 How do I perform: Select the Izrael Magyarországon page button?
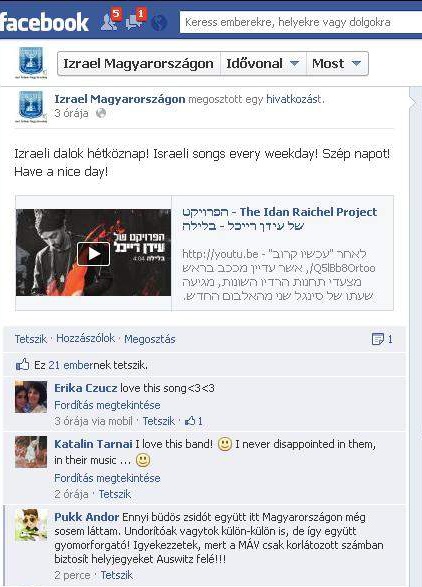[139, 64]
